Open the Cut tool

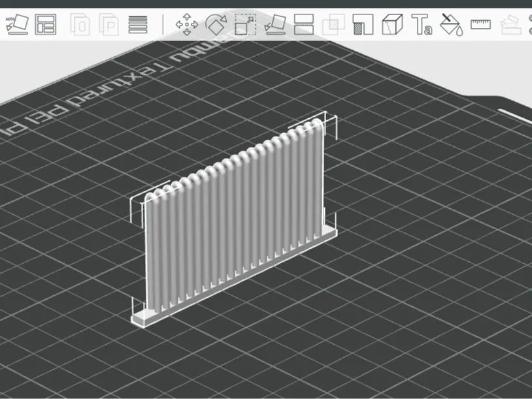pos(305,24)
